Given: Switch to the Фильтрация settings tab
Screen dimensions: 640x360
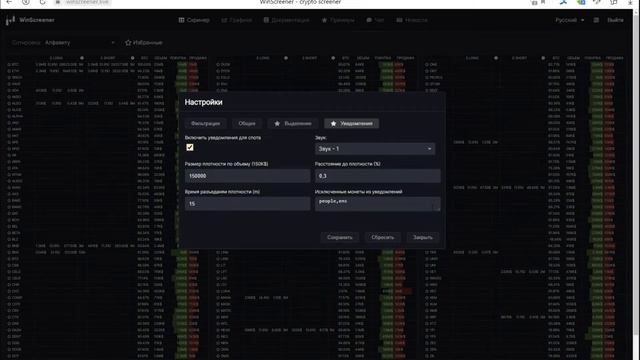Looking at the screenshot, I should pos(205,123).
